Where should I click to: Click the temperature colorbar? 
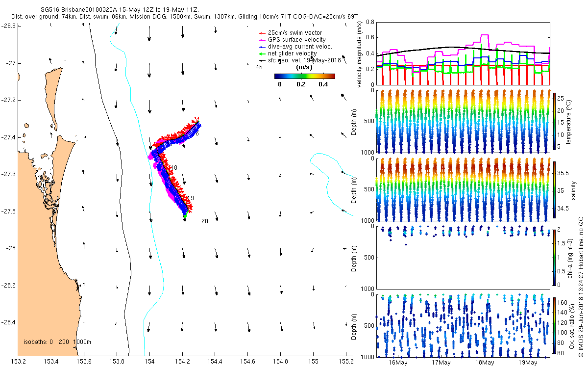554,122
